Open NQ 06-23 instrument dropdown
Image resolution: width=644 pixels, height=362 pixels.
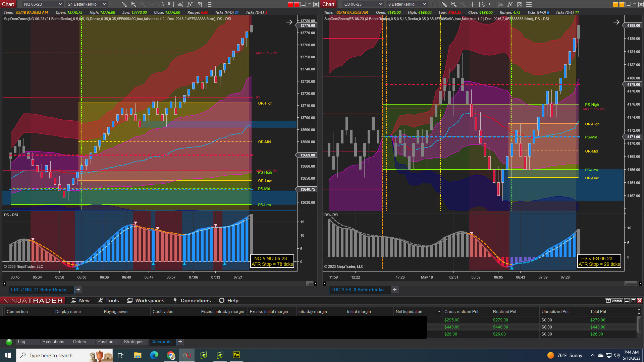coord(43,4)
